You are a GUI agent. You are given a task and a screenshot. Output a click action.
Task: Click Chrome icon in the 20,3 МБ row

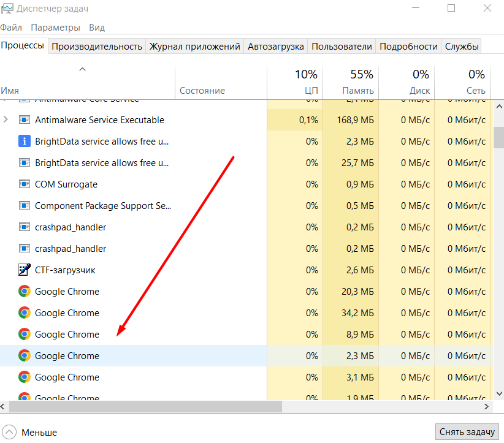click(25, 292)
